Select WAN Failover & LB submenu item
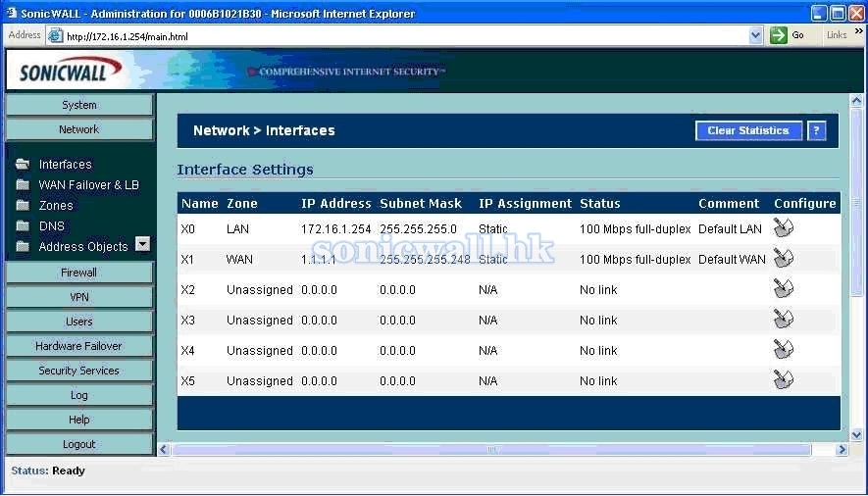 click(88, 184)
